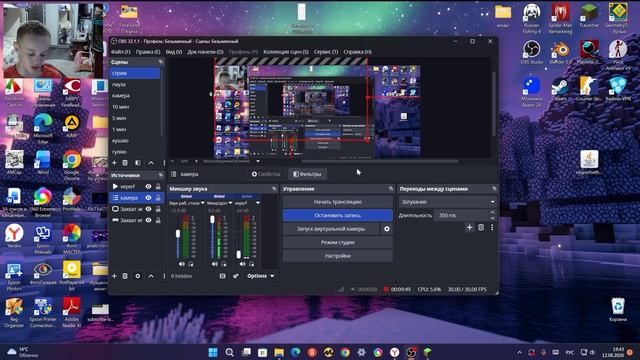This screenshot has height=360, width=640.
Task: Hide the Захват экрана source eye icon
Action: pyautogui.click(x=148, y=209)
